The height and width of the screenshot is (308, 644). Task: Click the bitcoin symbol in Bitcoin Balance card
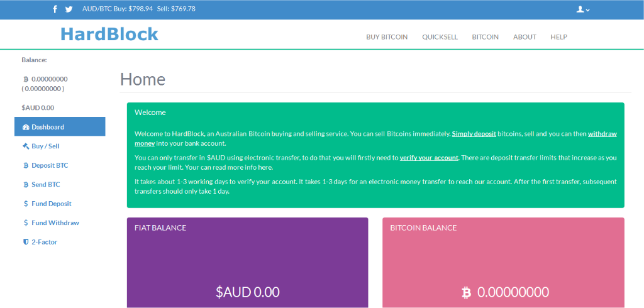click(x=466, y=292)
